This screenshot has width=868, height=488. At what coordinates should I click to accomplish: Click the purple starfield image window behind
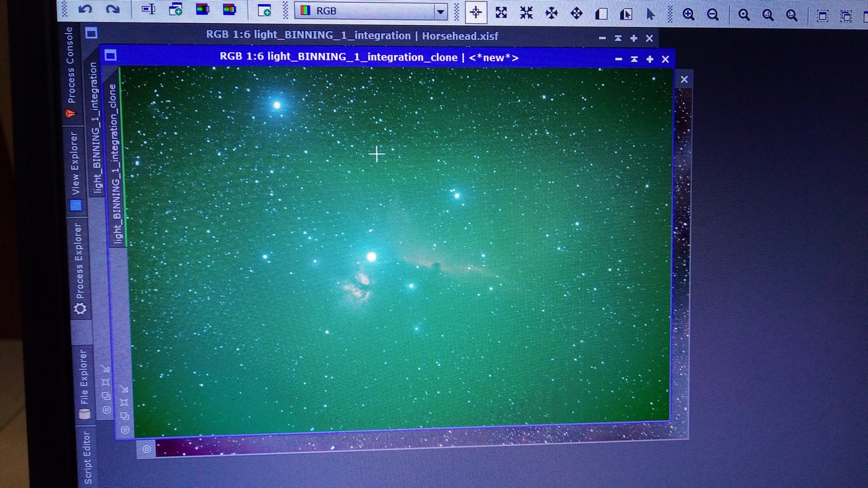[x=407, y=445]
